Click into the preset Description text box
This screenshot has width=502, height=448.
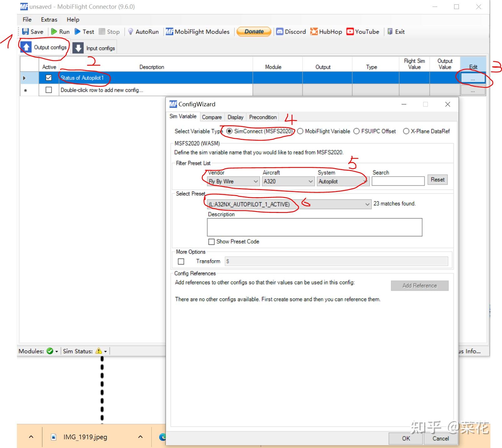coord(314,227)
